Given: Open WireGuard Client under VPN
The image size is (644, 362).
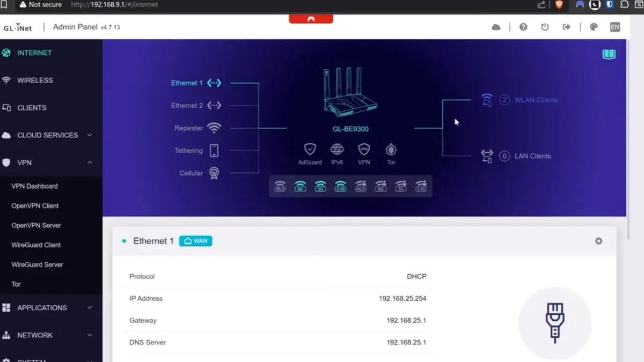Looking at the screenshot, I should click(36, 245).
